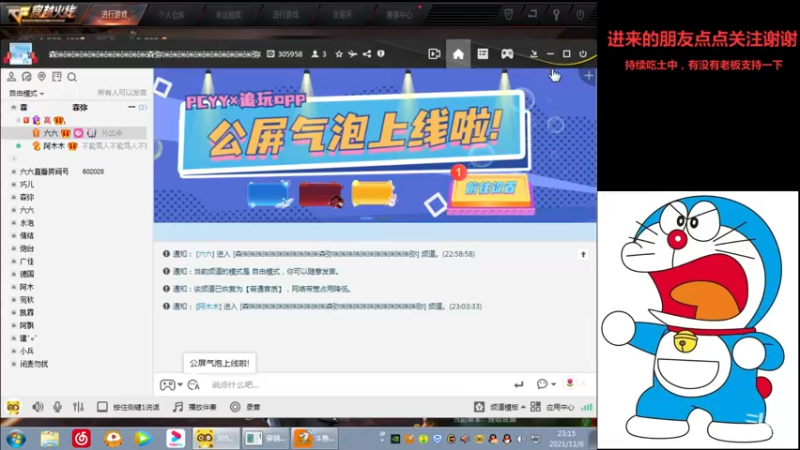The width and height of the screenshot is (800, 450).
Task: Expand the 阿飘 sub-channel
Action: 14,326
